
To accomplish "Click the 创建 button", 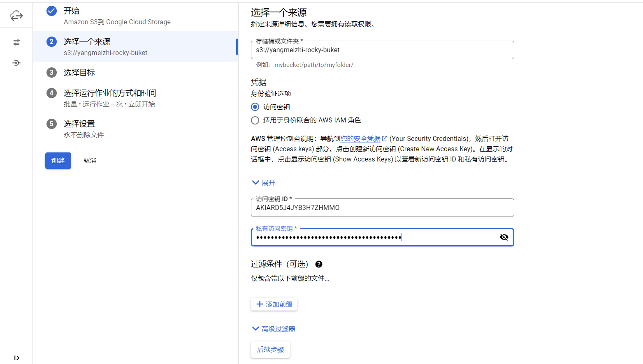I will tap(58, 161).
